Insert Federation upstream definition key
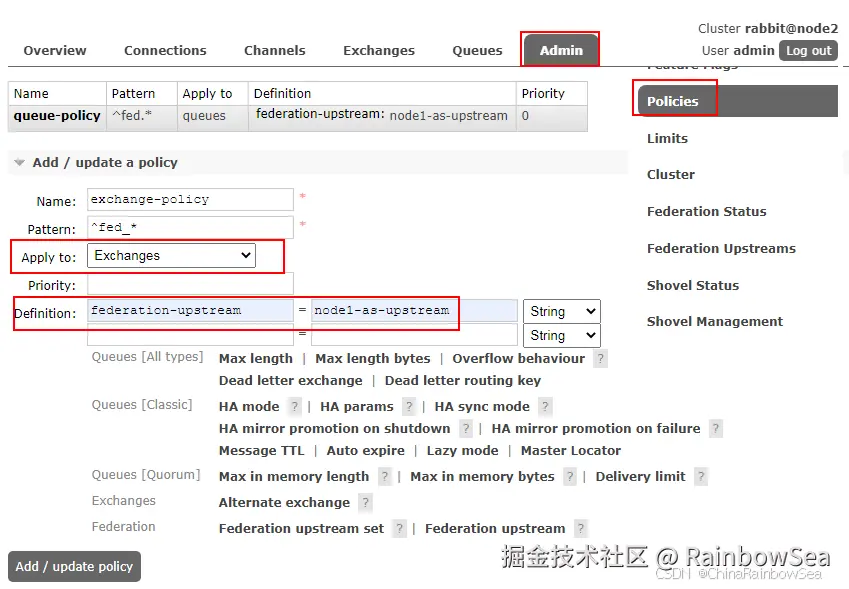This screenshot has height=589, width=849. point(495,528)
